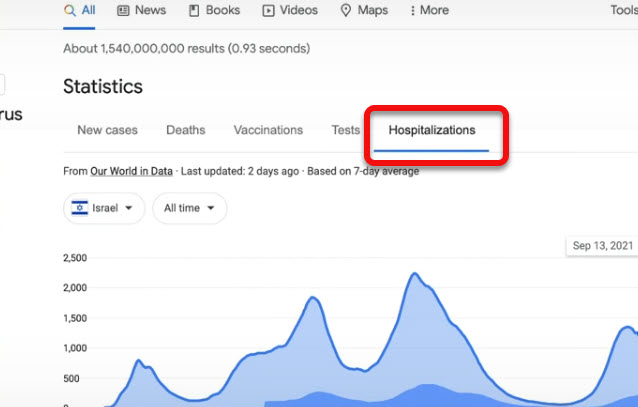Click the 2,000 y-axis label

(x=75, y=288)
